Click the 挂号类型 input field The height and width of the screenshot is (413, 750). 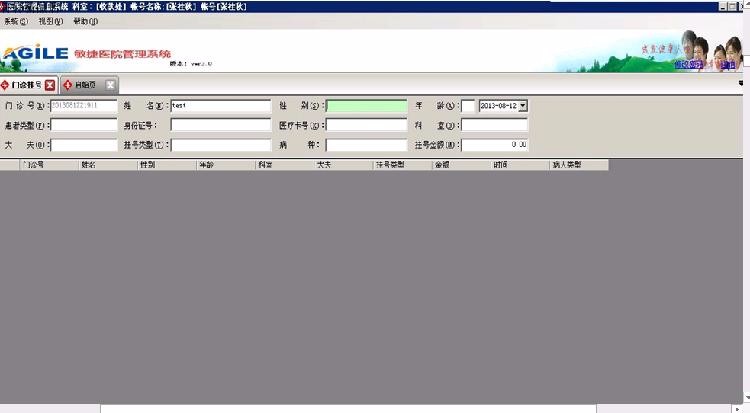click(221, 145)
